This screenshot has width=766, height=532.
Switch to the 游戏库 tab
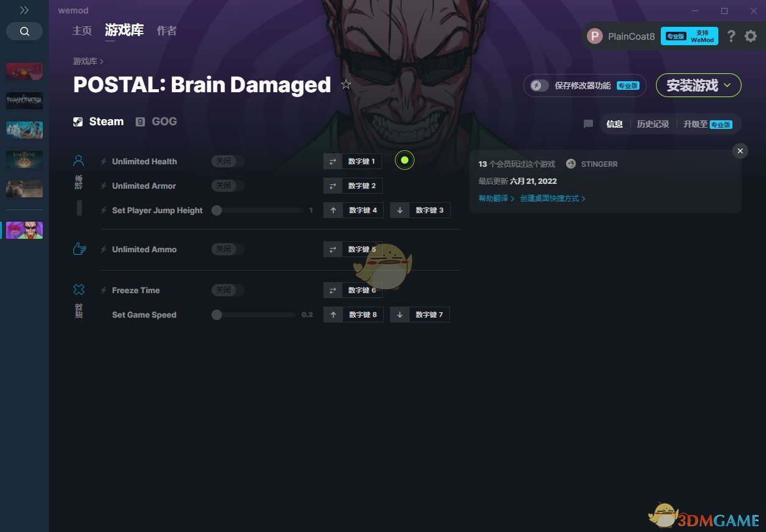click(124, 30)
